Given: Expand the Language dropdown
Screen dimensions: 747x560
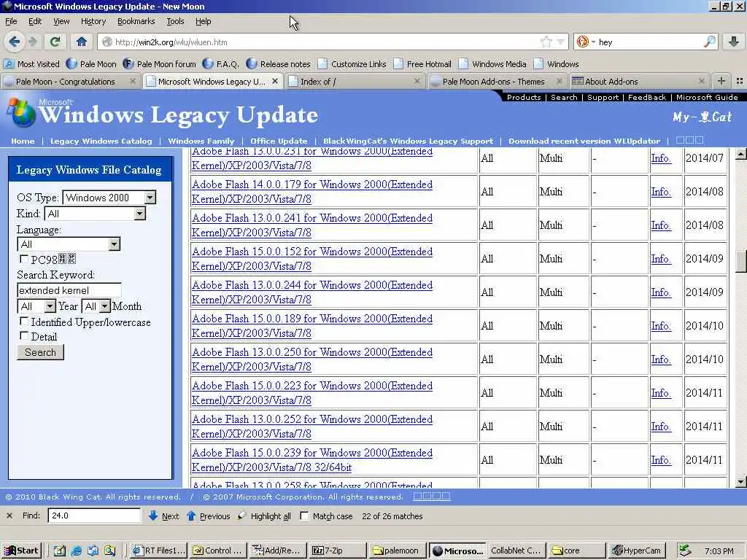Looking at the screenshot, I should 114,244.
